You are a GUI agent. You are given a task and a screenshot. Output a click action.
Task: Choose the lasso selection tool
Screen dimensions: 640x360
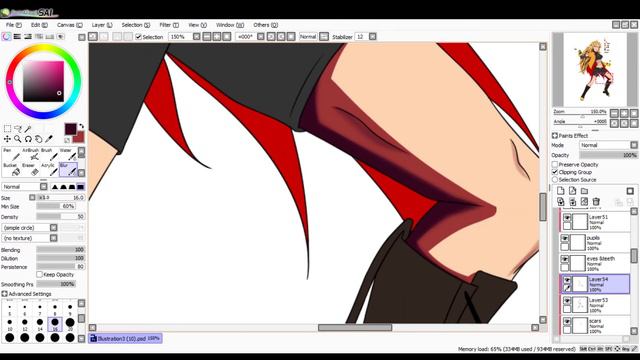point(18,129)
